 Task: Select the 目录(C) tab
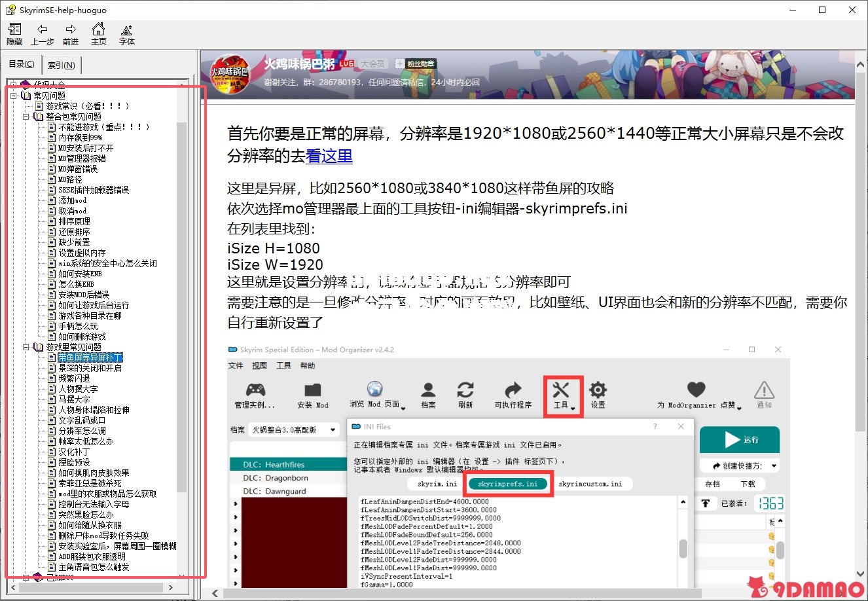[22, 64]
